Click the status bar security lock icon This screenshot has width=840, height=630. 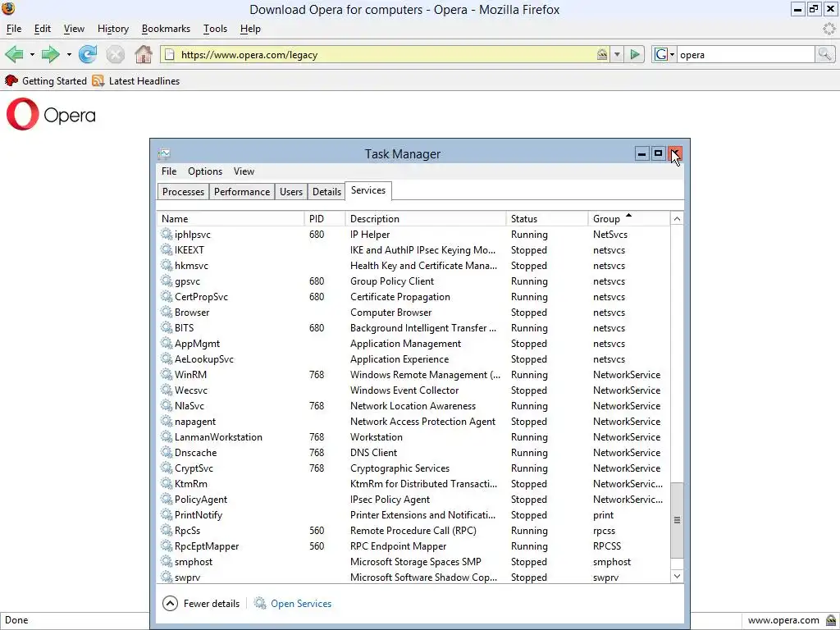click(x=830, y=620)
